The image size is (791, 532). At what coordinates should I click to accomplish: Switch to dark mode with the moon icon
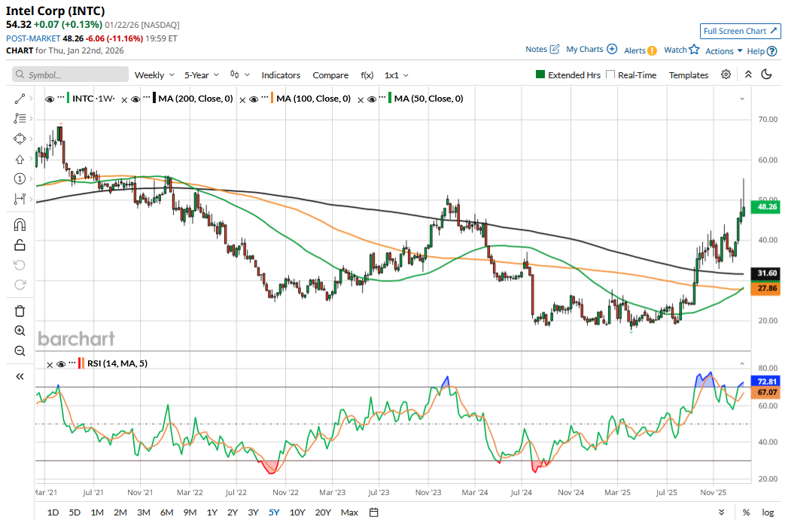pyautogui.click(x=767, y=74)
